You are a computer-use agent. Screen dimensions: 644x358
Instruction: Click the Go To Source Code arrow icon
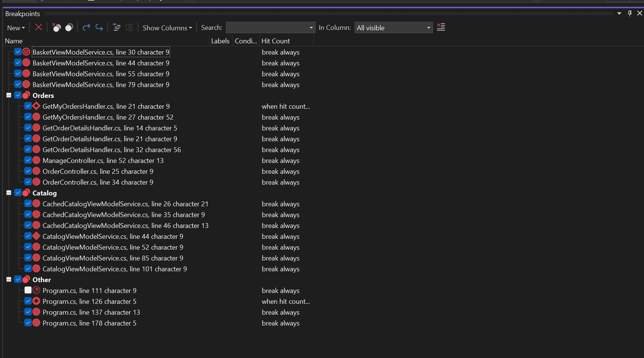click(86, 27)
